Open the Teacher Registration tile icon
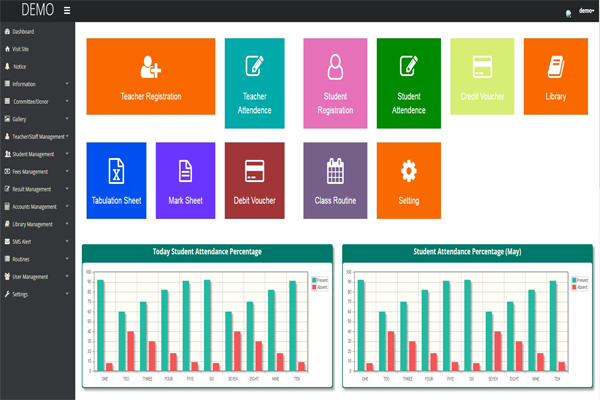 click(x=151, y=67)
